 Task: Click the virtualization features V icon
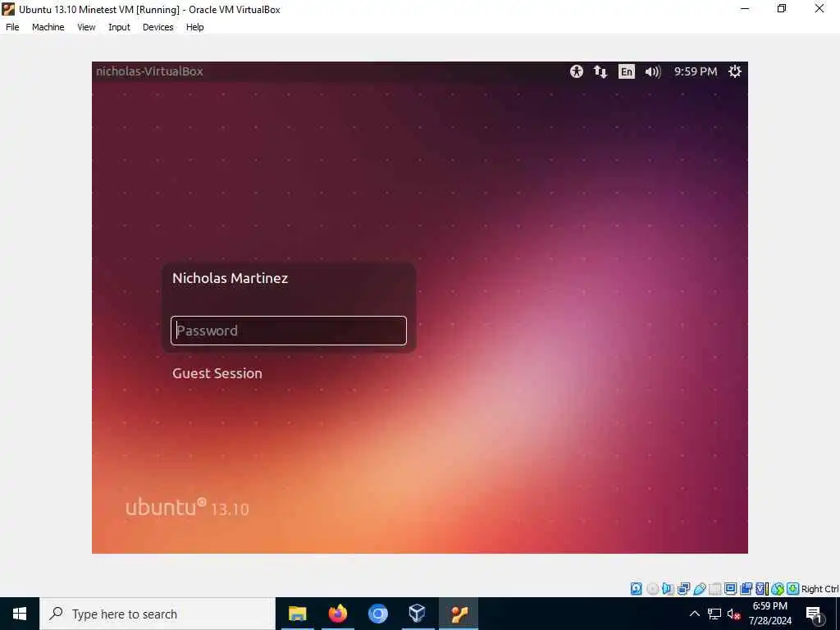(x=761, y=589)
